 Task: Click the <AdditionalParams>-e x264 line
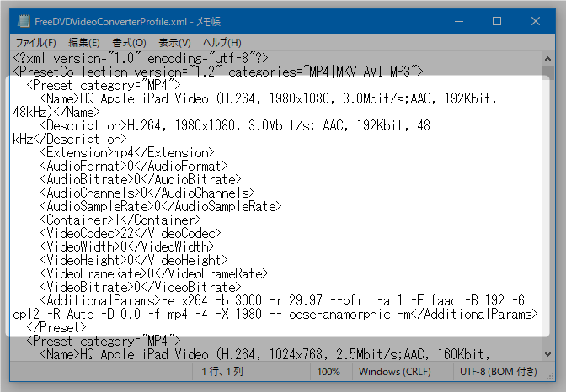pos(282,301)
